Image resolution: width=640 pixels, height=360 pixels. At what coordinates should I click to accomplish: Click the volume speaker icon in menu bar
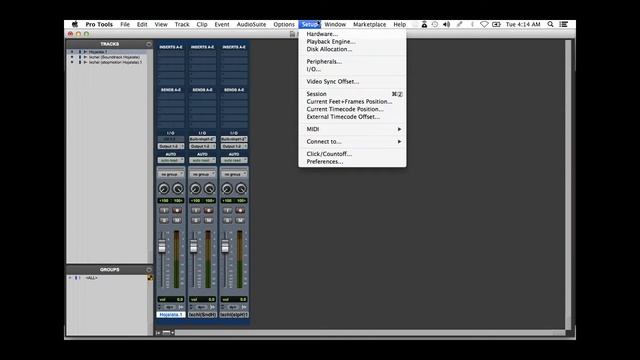click(x=447, y=24)
